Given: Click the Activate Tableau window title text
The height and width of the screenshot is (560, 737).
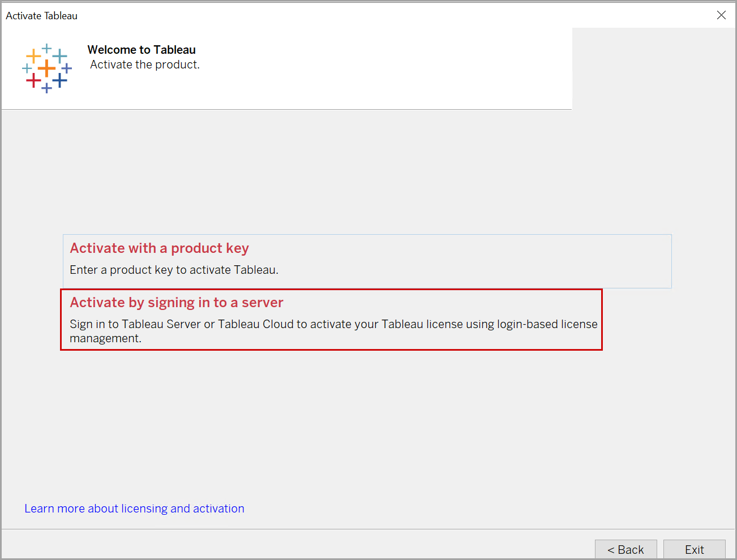Looking at the screenshot, I should tap(41, 16).
